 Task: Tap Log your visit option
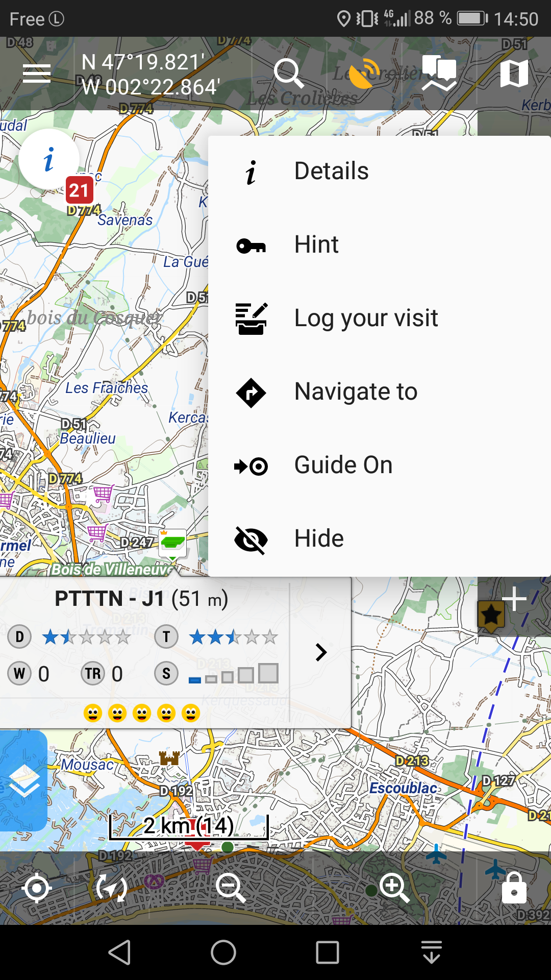pos(366,318)
